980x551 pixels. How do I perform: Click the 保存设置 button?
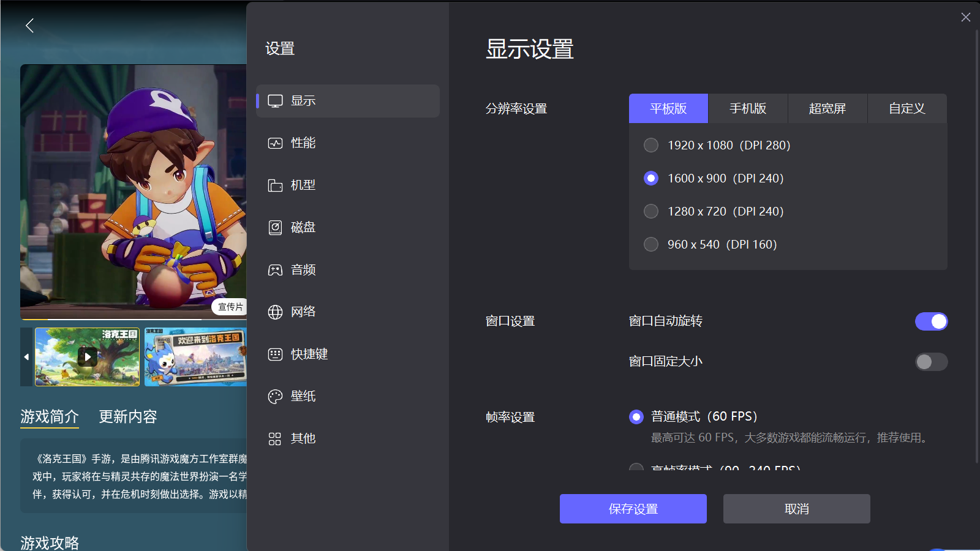(x=633, y=509)
